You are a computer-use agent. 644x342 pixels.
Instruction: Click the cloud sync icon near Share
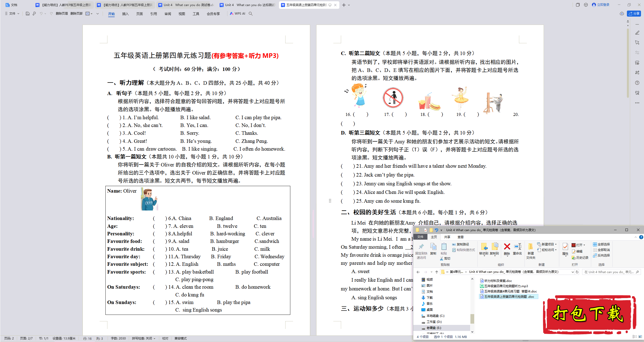click(622, 14)
